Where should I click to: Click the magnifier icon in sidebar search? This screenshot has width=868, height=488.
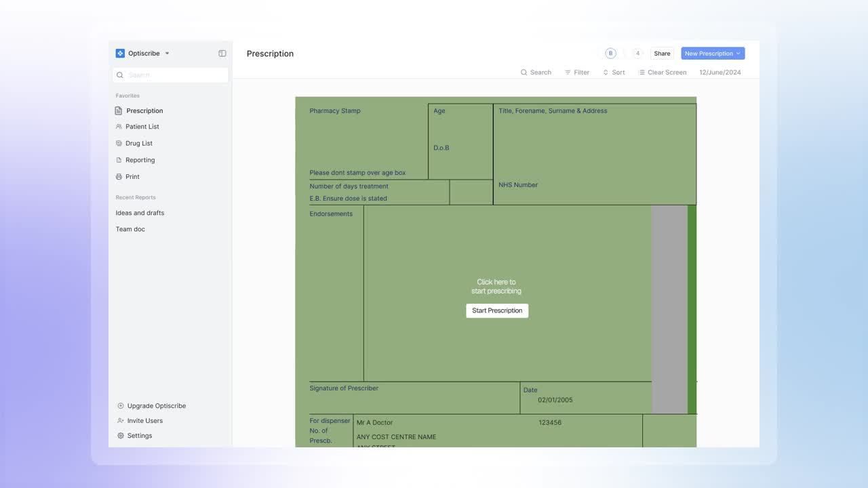pos(120,75)
